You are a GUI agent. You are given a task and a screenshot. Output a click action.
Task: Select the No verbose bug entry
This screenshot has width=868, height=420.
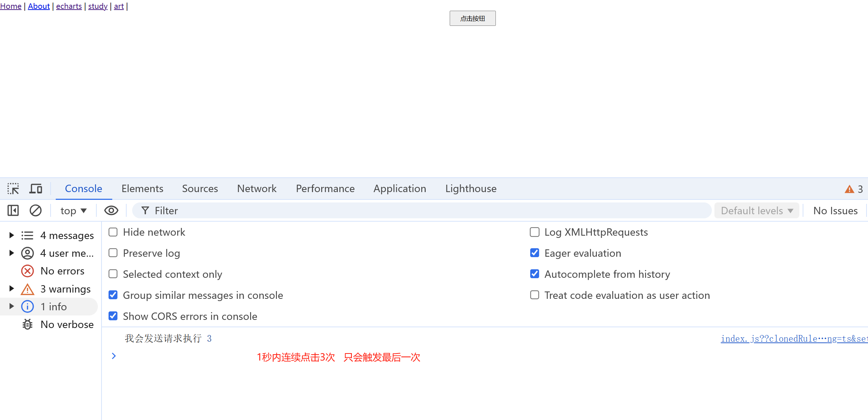tap(66, 324)
